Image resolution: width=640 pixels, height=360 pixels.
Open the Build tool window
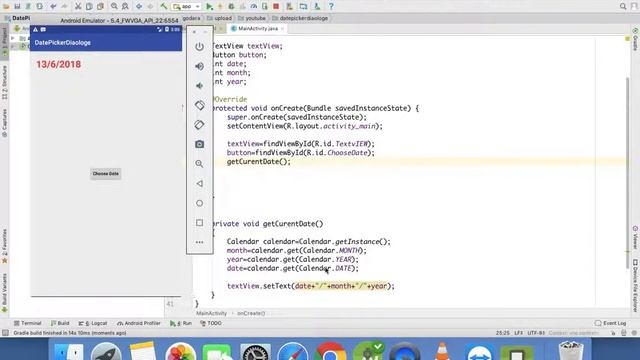60,323
